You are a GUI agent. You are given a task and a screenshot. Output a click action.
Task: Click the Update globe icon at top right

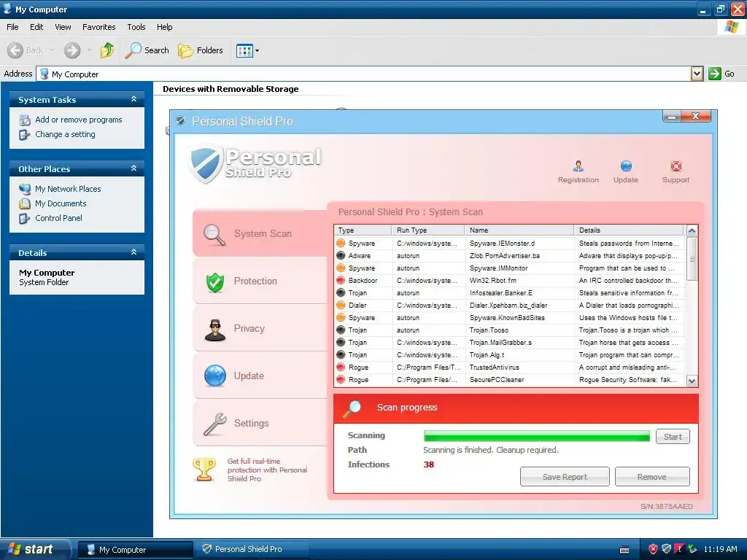(626, 166)
